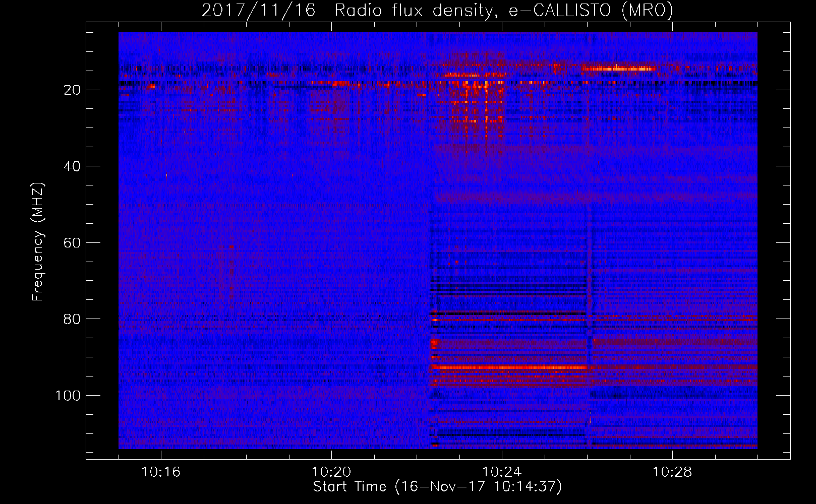Click the 'Frequency (MHZ)' y-axis label

[38, 241]
